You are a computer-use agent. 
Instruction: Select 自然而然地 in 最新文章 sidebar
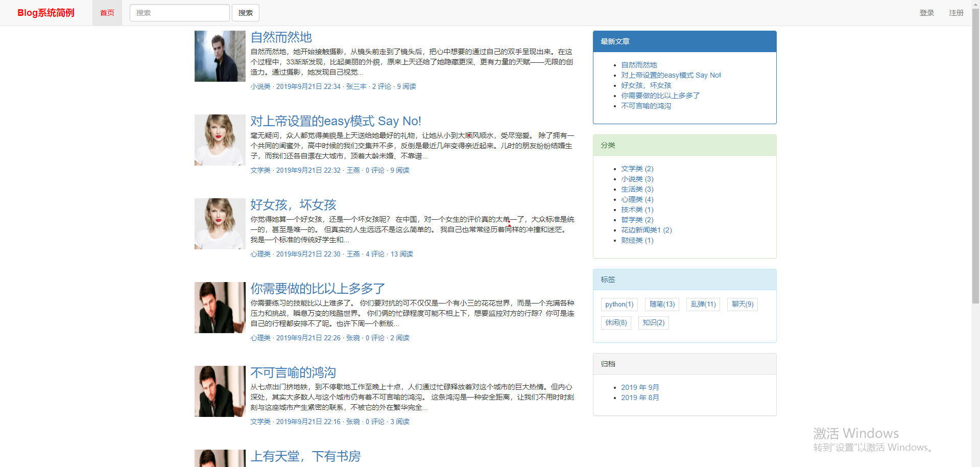(639, 65)
